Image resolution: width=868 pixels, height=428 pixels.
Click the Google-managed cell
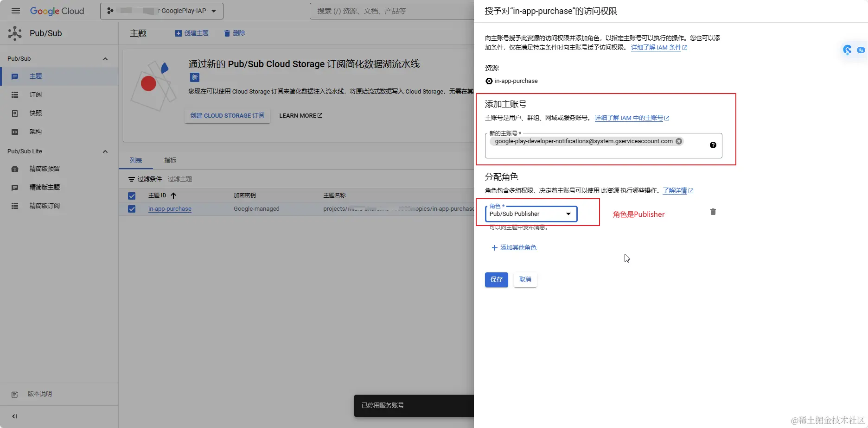coord(256,209)
